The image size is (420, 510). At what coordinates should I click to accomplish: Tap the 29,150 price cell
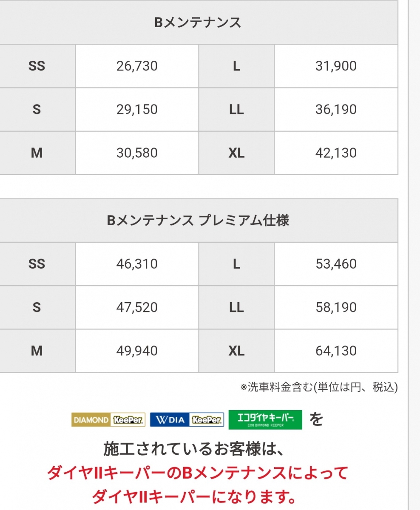[137, 109]
